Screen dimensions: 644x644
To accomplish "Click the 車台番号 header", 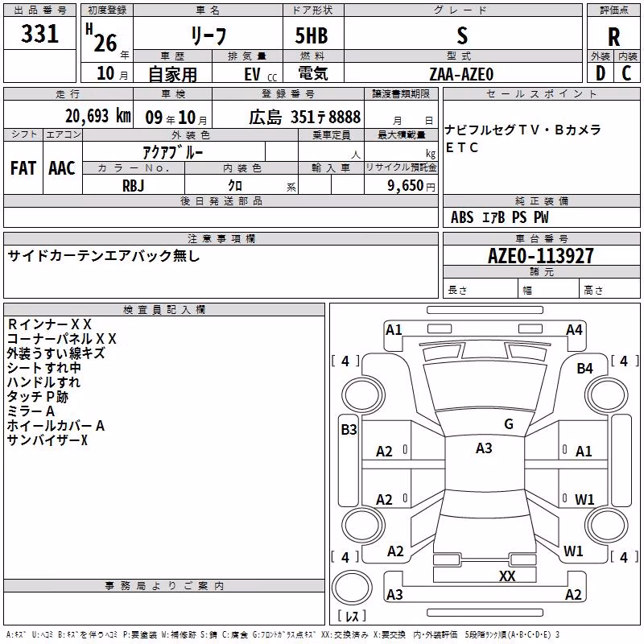I will 541,238.
